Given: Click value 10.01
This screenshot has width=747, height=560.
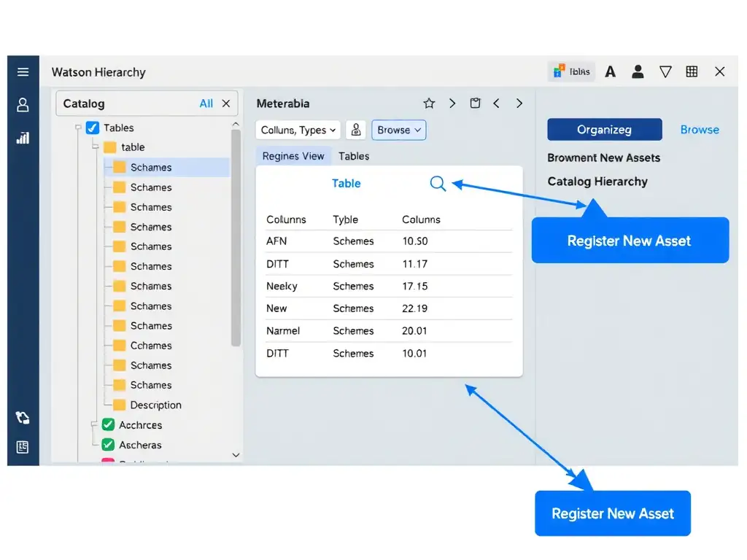Looking at the screenshot, I should pyautogui.click(x=414, y=354).
